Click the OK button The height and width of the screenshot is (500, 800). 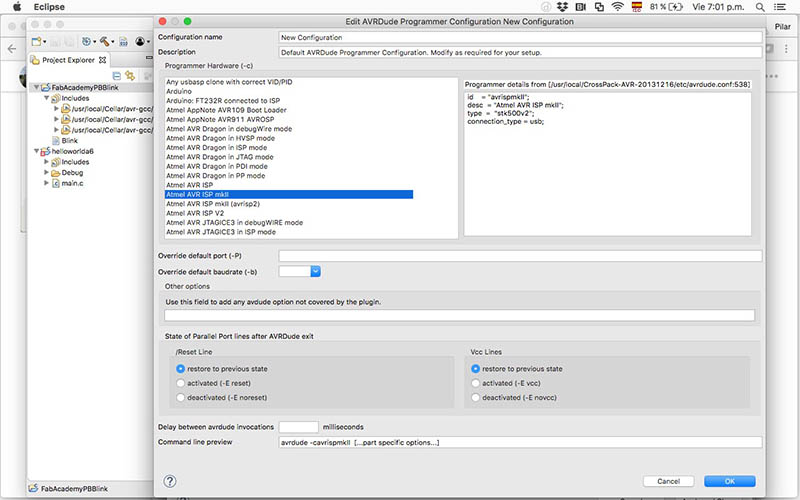(730, 481)
